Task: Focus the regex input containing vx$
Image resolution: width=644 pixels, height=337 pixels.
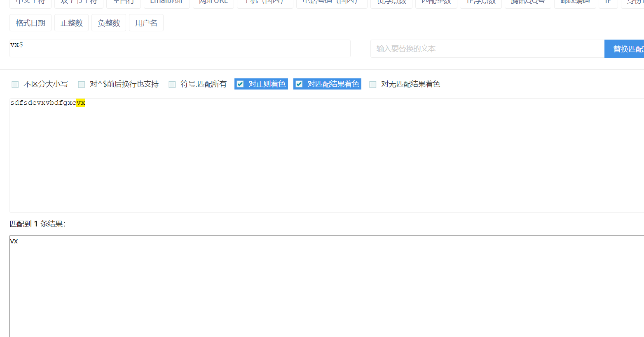Action: coord(180,48)
